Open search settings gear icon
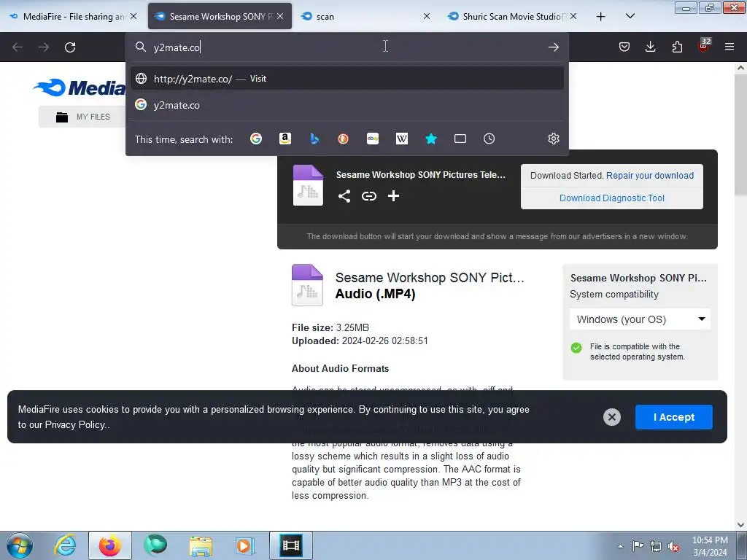The width and height of the screenshot is (747, 560). [x=553, y=139]
